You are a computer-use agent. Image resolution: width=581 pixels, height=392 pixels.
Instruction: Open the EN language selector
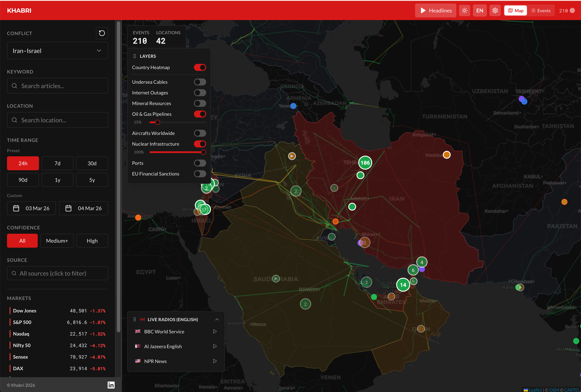[479, 10]
